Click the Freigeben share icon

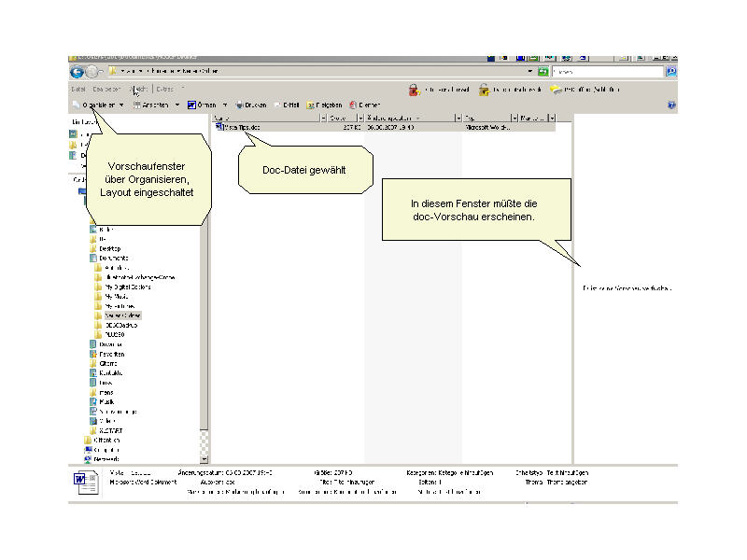(310, 105)
